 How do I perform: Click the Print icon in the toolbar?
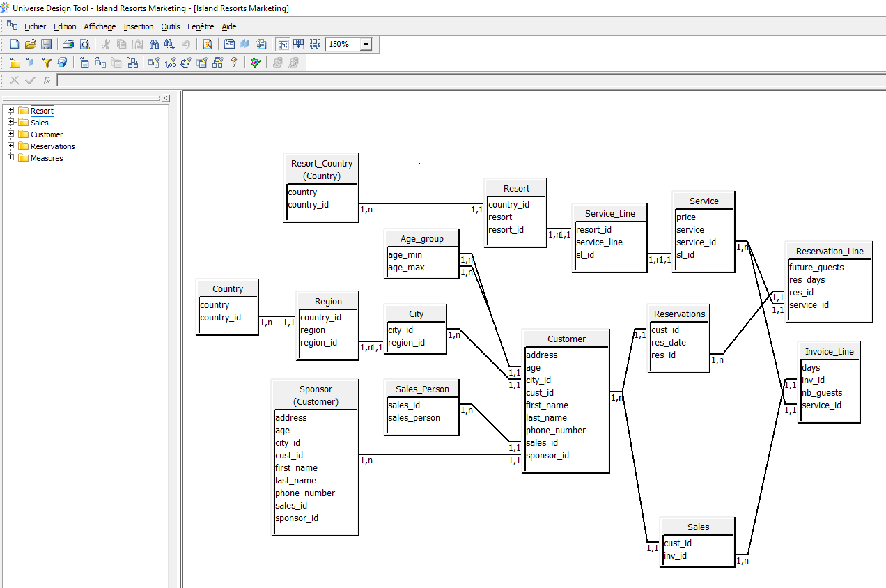click(68, 45)
